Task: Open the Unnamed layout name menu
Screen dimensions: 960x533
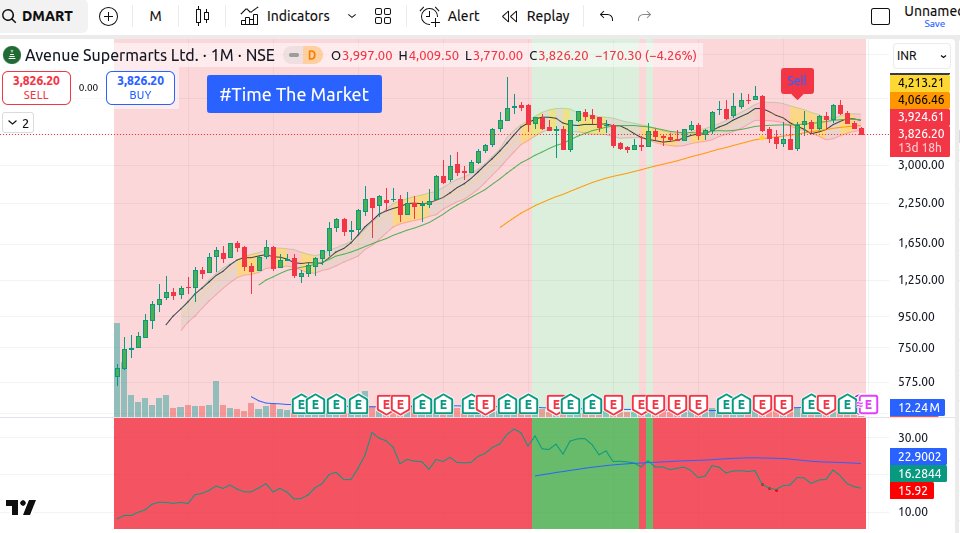Action: pos(931,12)
